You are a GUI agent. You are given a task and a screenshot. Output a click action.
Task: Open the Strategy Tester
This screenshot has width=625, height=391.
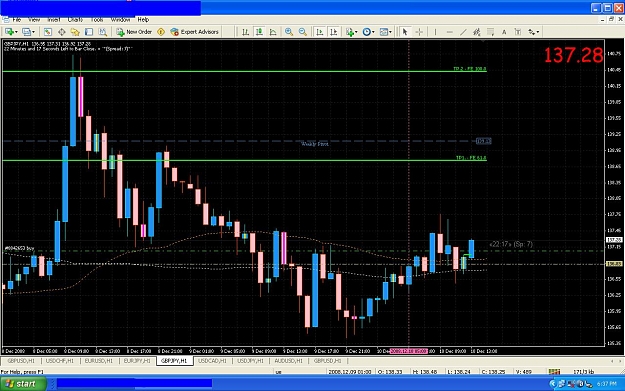click(x=102, y=31)
